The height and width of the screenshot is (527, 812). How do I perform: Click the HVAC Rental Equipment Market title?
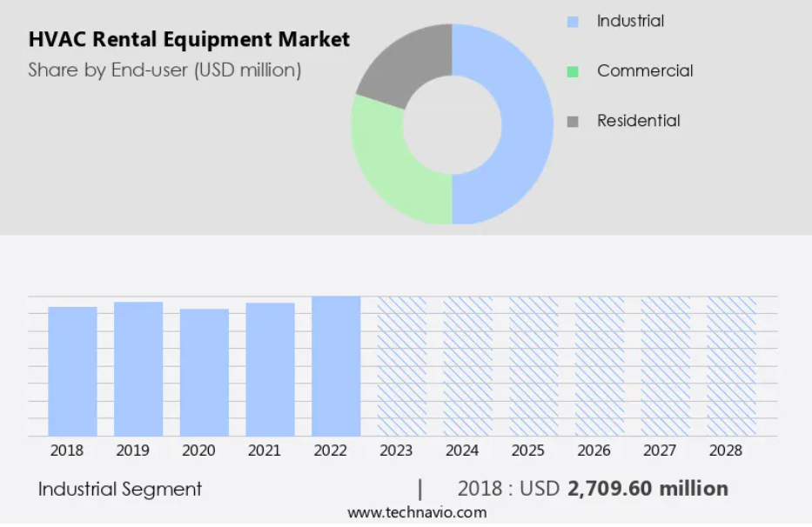pyautogui.click(x=189, y=39)
